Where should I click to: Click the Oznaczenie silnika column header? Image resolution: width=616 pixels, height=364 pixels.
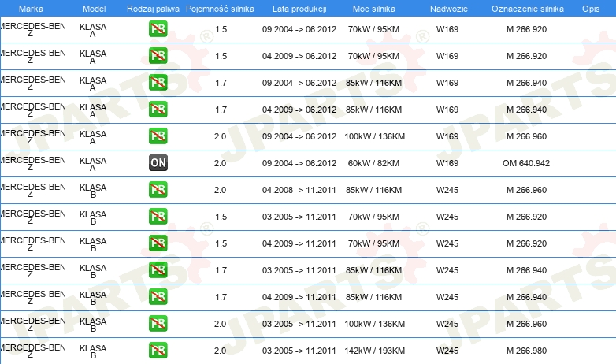coord(527,9)
